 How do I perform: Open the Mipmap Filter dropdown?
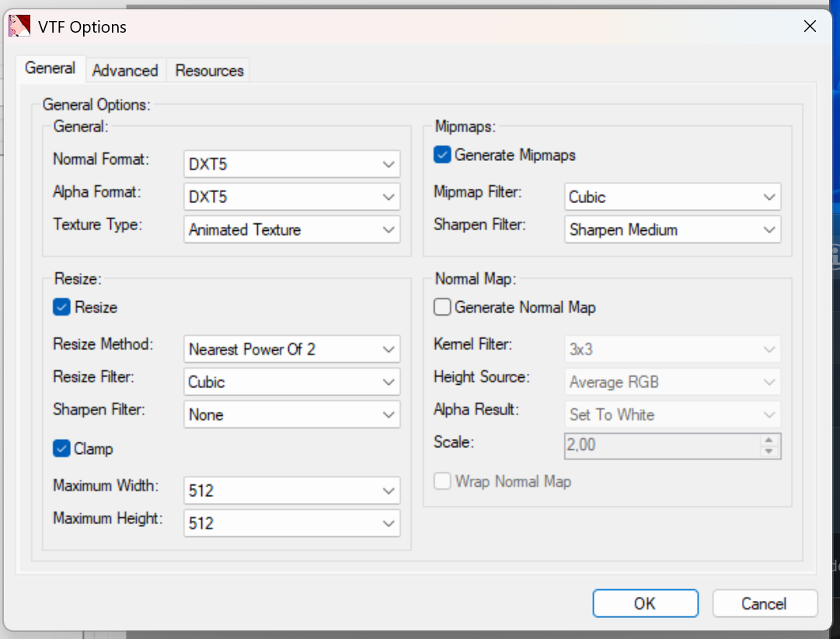(x=673, y=197)
